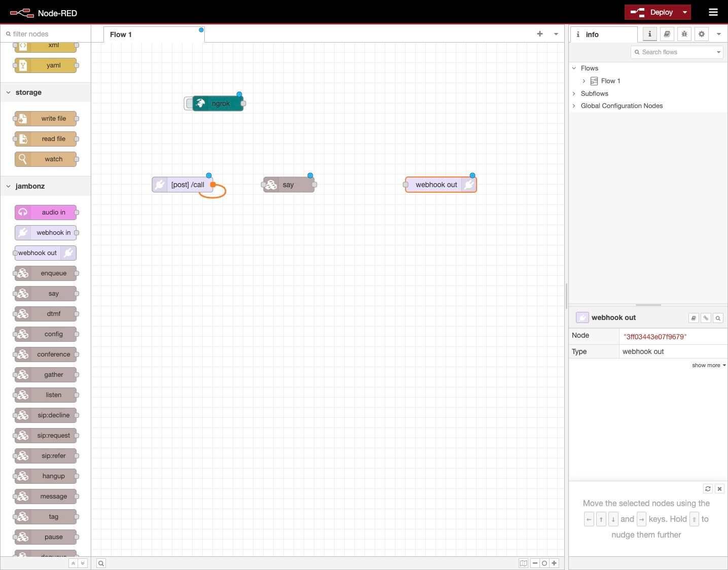This screenshot has width=728, height=570.
Task: Toggle the navigator map view
Action: click(523, 563)
